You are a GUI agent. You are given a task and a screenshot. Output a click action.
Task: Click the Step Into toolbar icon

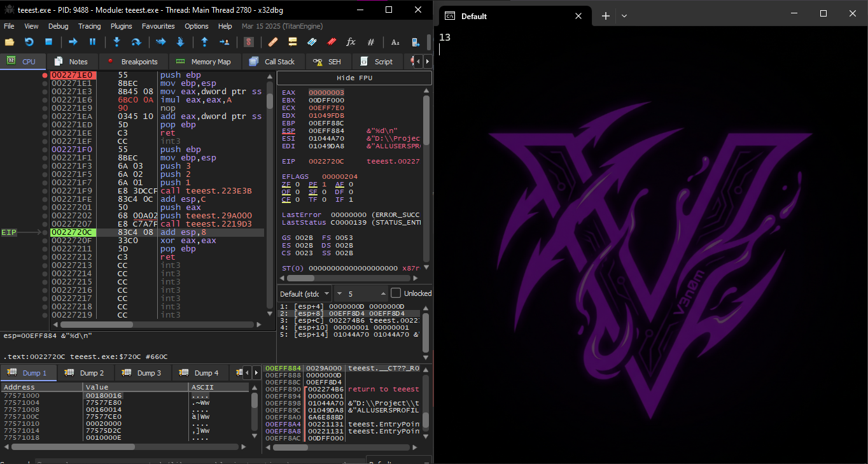pyautogui.click(x=116, y=42)
